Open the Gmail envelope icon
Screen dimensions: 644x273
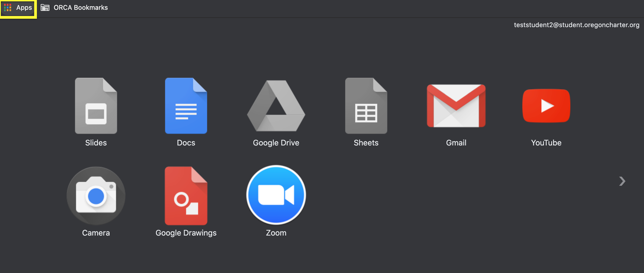(x=456, y=106)
